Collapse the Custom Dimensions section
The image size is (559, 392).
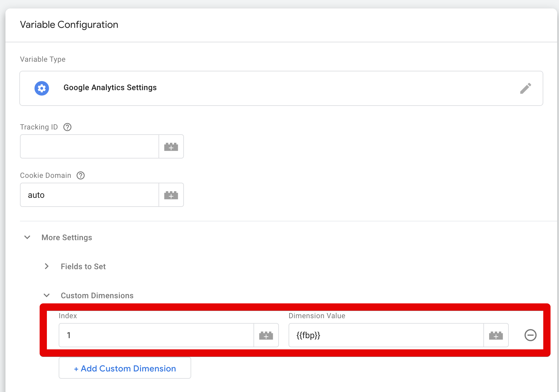[x=47, y=296]
